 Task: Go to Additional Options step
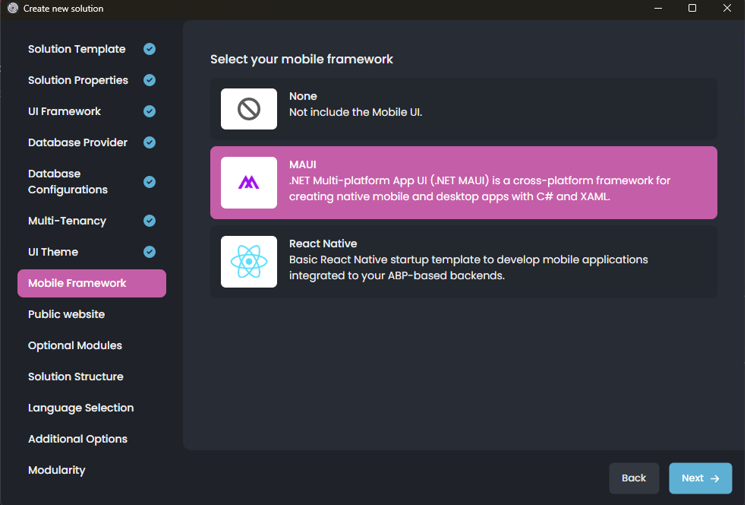coord(92,439)
